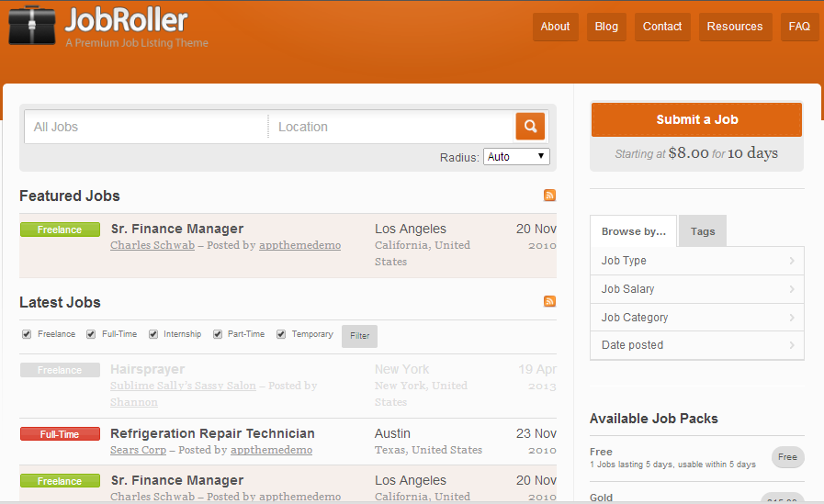Toggle the Part-Time filter checkbox
Viewport: 824px width, 504px height.
[218, 335]
